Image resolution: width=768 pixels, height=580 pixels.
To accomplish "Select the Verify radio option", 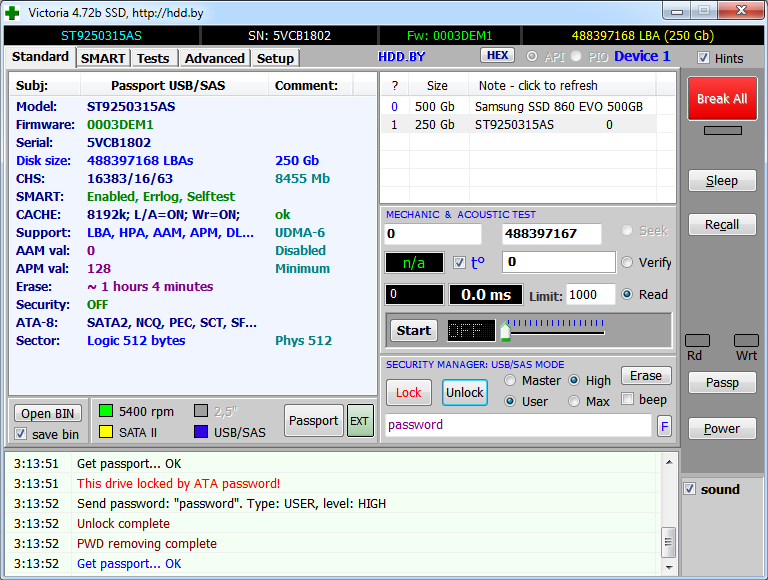I will (627, 263).
